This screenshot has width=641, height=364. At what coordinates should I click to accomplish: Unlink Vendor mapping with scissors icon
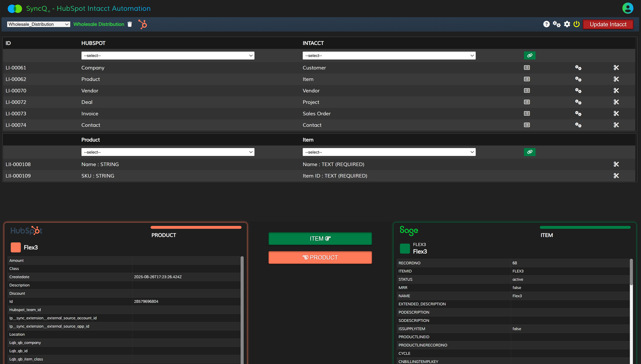point(616,91)
